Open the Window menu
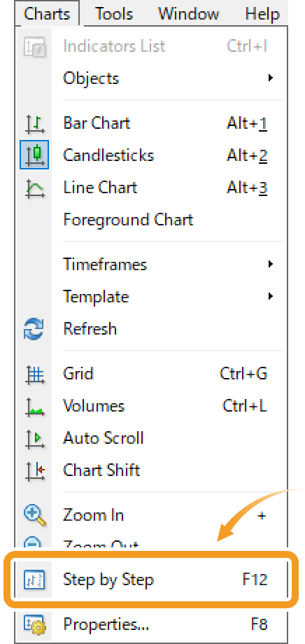This screenshot has width=305, height=644. pos(187,14)
